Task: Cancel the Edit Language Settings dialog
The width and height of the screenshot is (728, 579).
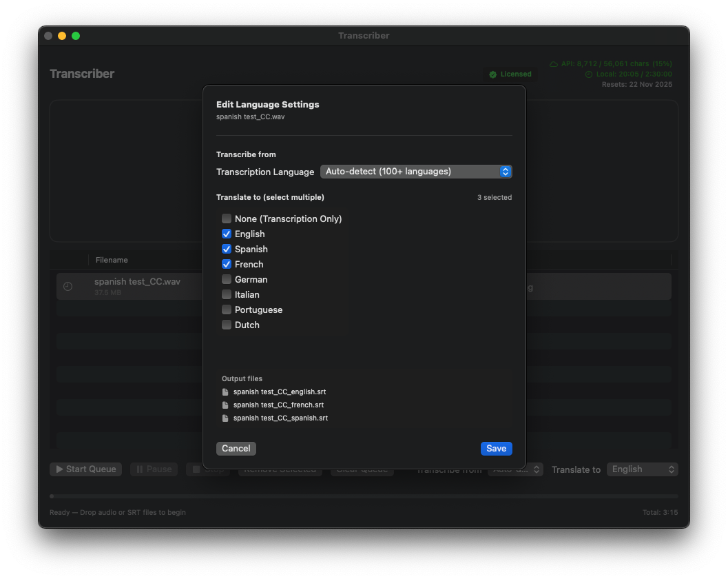Action: pos(236,449)
